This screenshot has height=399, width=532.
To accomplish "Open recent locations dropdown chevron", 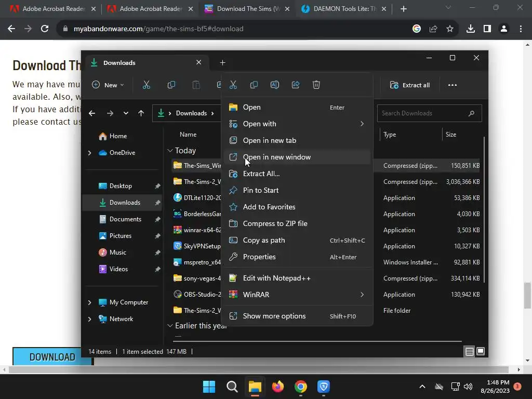I will point(126,113).
